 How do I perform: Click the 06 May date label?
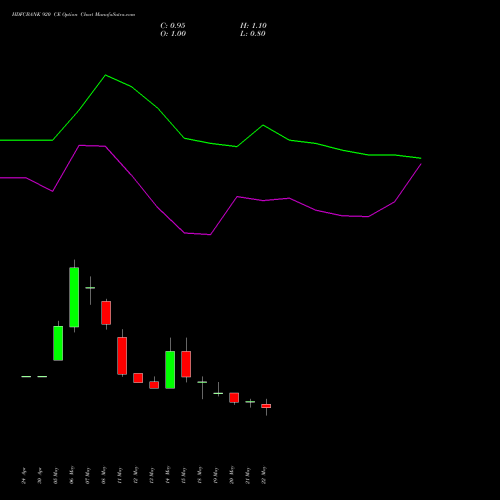[72, 475]
